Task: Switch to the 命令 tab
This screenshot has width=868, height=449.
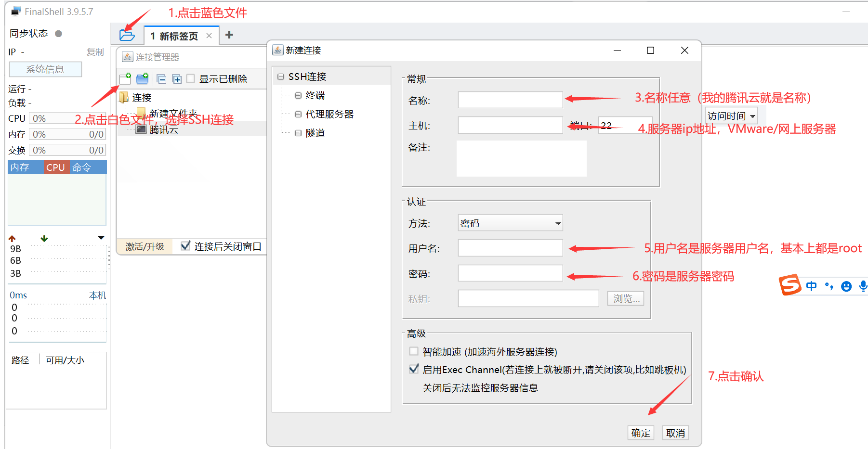Action: (x=81, y=167)
